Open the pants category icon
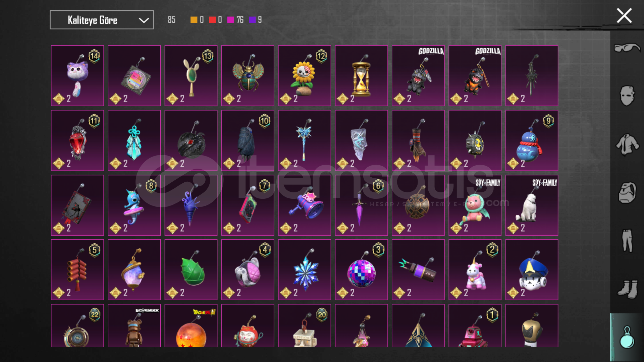 point(627,240)
